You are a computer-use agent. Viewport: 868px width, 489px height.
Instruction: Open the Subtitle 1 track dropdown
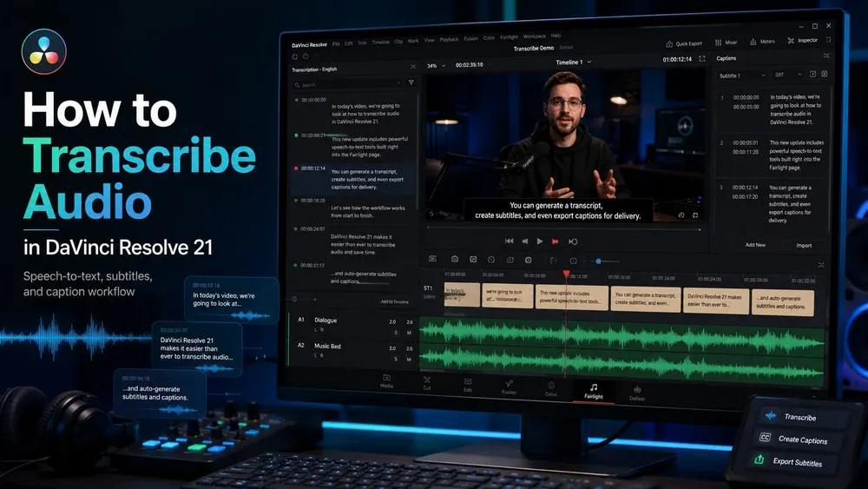point(742,76)
